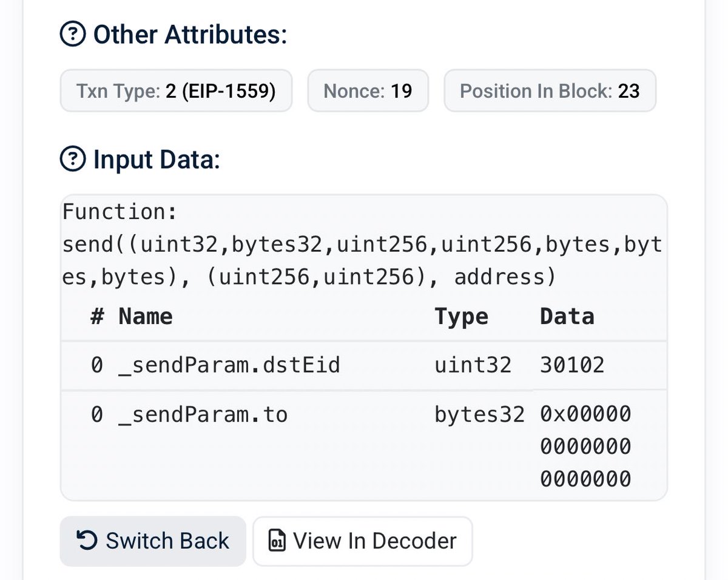Click the Switch Back button
This screenshot has width=728, height=580.
[x=153, y=541]
